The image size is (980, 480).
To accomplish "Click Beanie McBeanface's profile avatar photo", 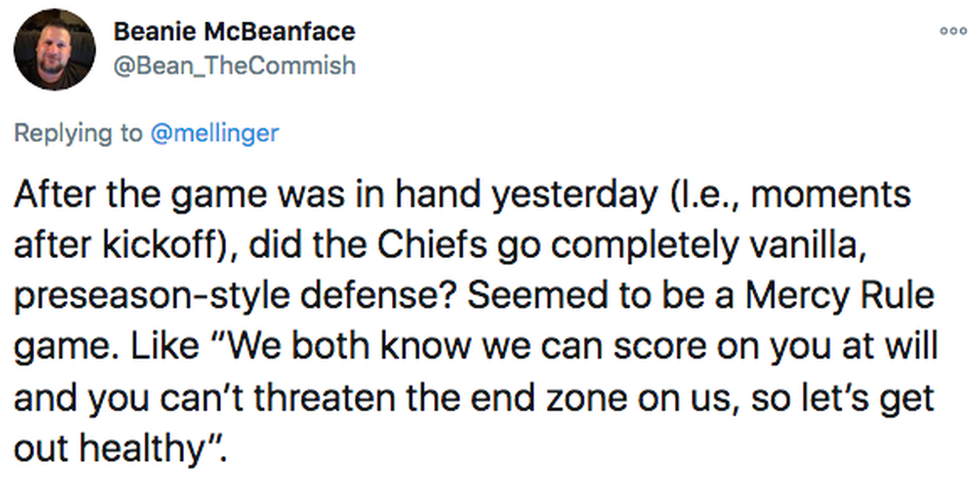I will coord(55,49).
